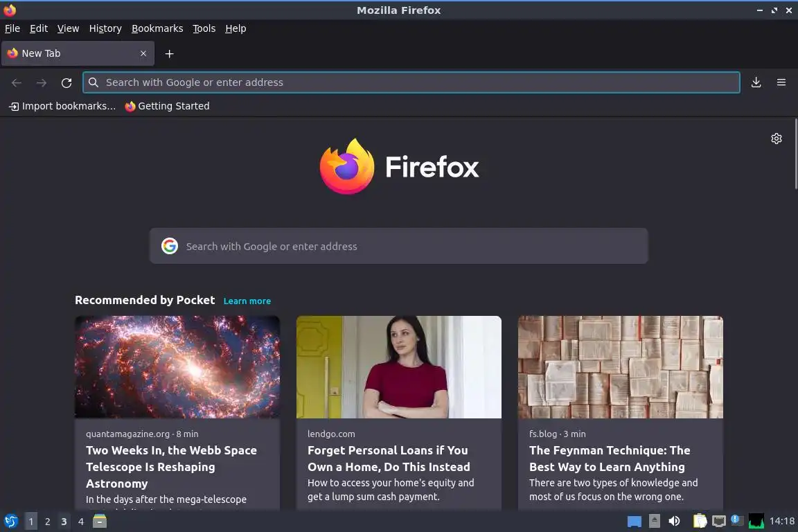This screenshot has height=532, width=798.
Task: Focus the address bar field
Action: pyautogui.click(x=411, y=82)
